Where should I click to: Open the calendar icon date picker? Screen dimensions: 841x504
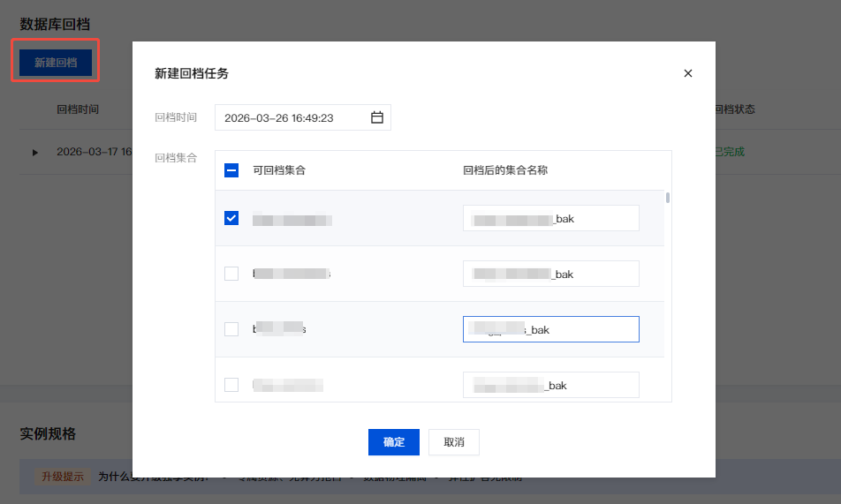point(376,117)
